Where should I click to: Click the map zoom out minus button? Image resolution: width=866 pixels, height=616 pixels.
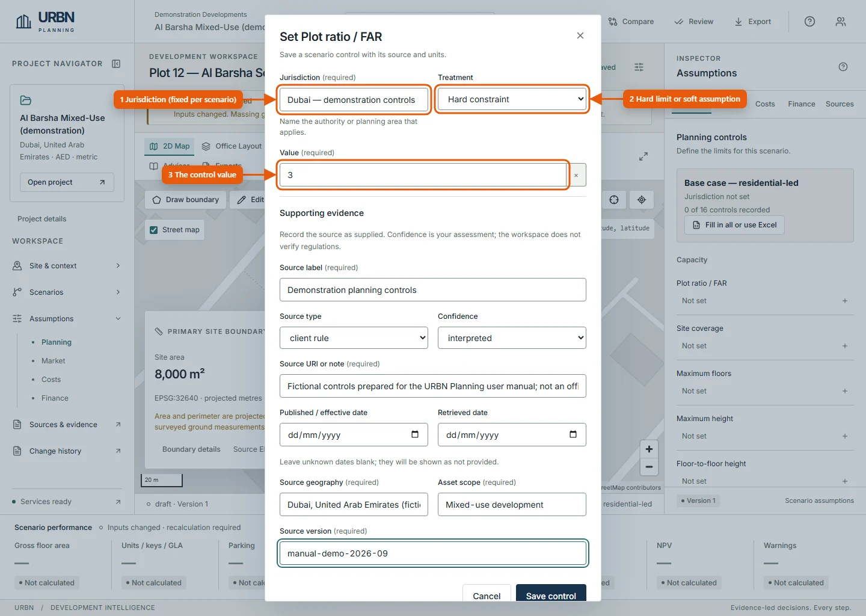[649, 467]
